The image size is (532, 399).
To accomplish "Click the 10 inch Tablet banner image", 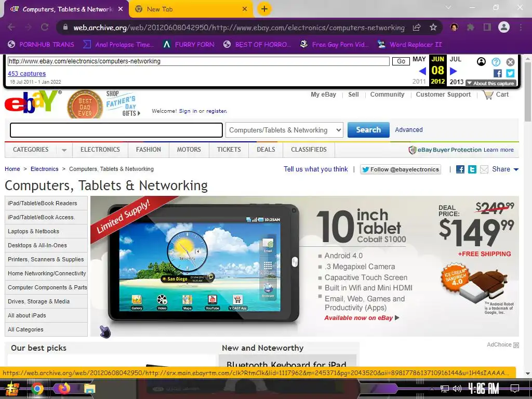I will point(304,267).
